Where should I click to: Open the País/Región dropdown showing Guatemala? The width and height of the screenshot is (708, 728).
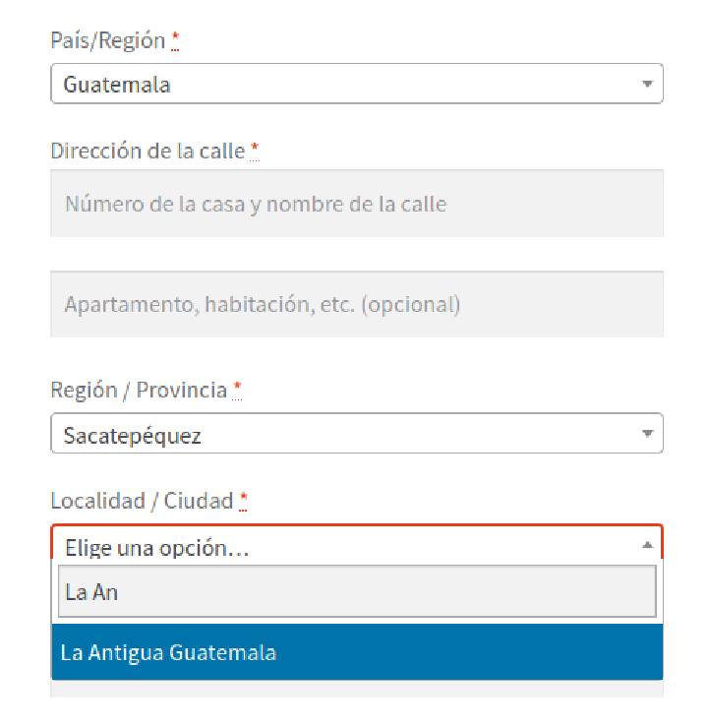point(357,84)
